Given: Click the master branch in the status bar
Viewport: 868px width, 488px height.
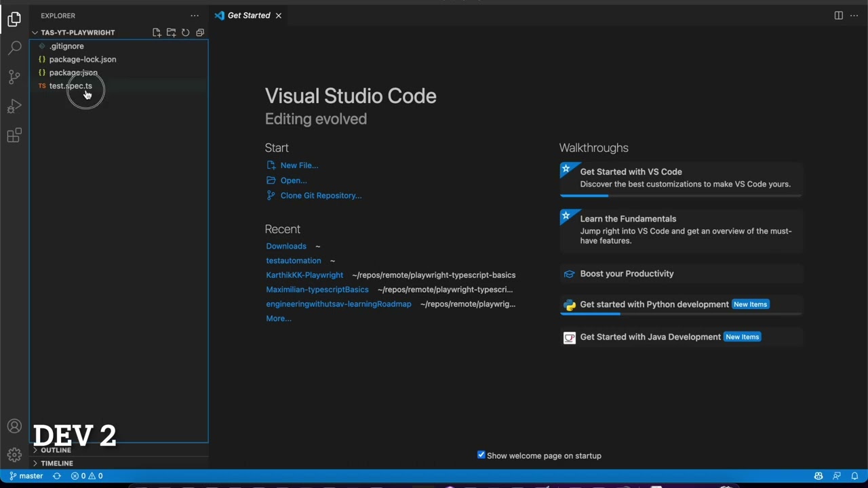Looking at the screenshot, I should click(x=26, y=476).
